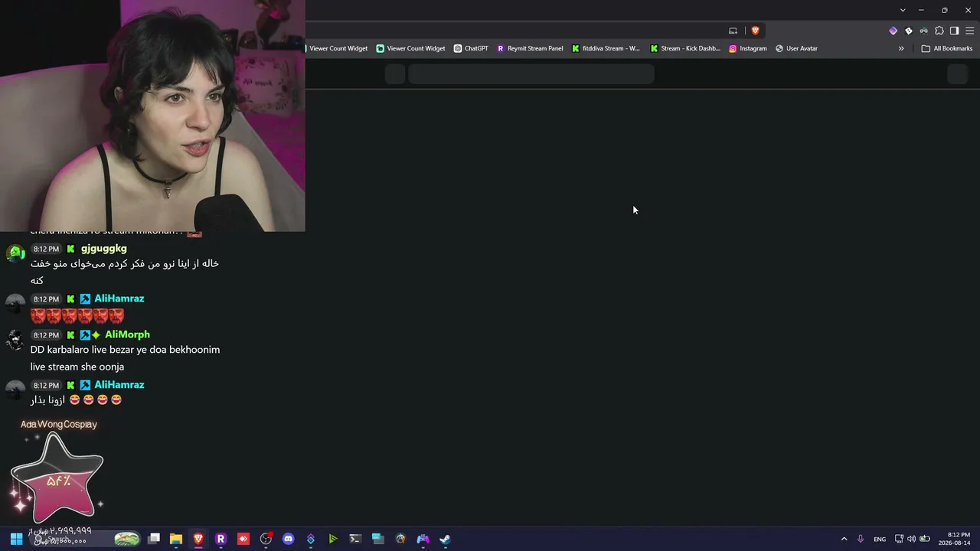
Task: Click the microphone icon in system tray
Action: [861, 539]
